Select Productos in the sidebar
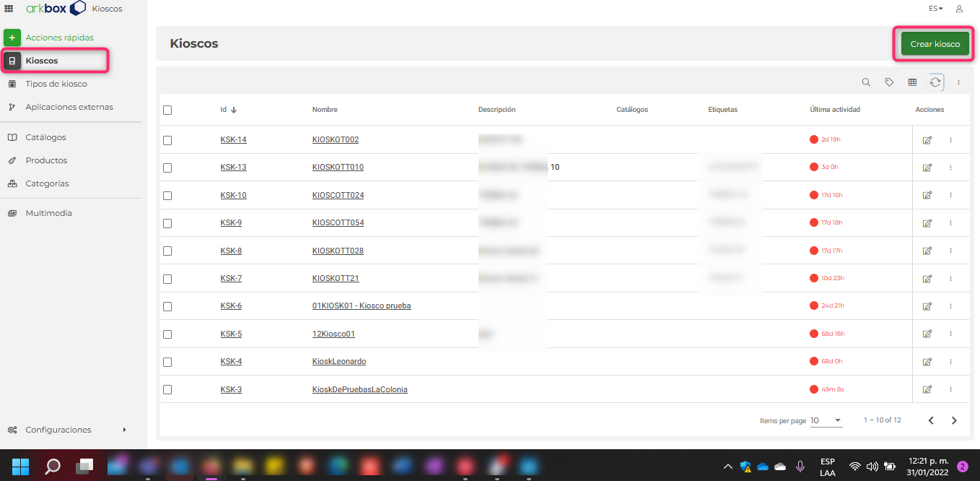The width and height of the screenshot is (980, 481). click(46, 160)
